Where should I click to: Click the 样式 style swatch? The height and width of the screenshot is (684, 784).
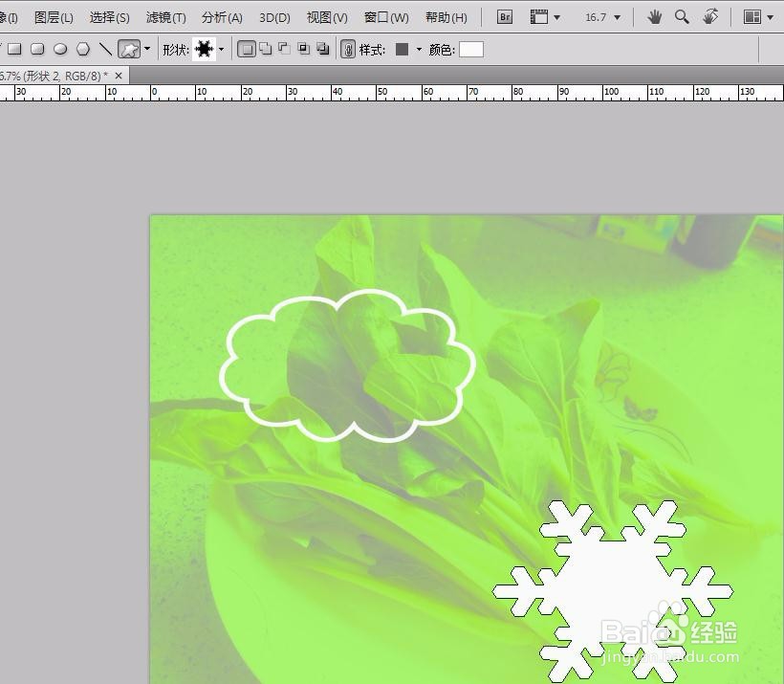pyautogui.click(x=402, y=49)
